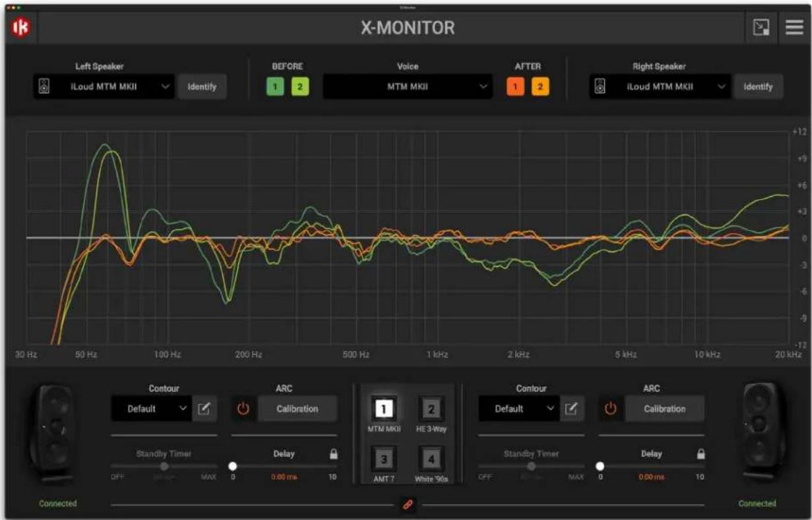Start left speaker ARC Calibration
Viewport: 812px width, 520px height.
[x=297, y=409]
